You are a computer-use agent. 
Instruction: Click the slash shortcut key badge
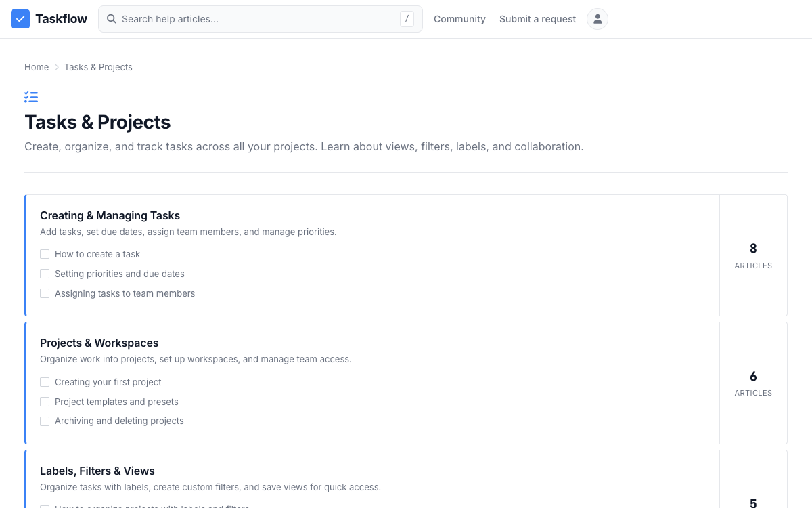[x=407, y=19]
